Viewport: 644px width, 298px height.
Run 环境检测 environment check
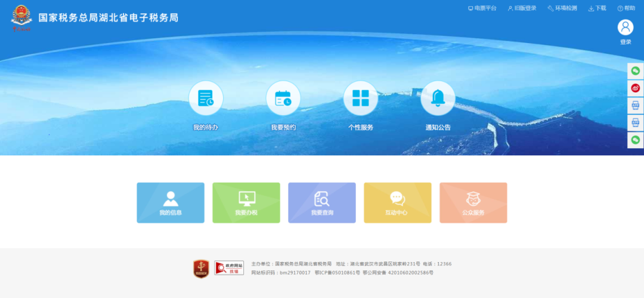pos(562,8)
